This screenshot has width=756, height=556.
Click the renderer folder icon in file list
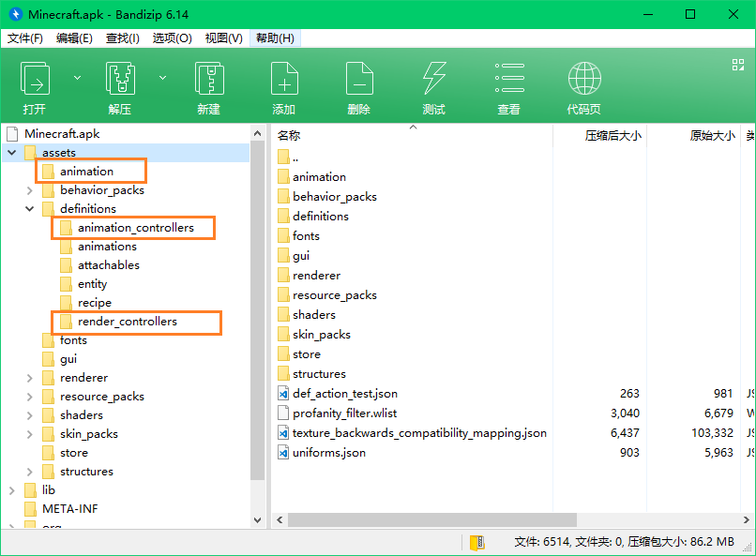coord(283,275)
